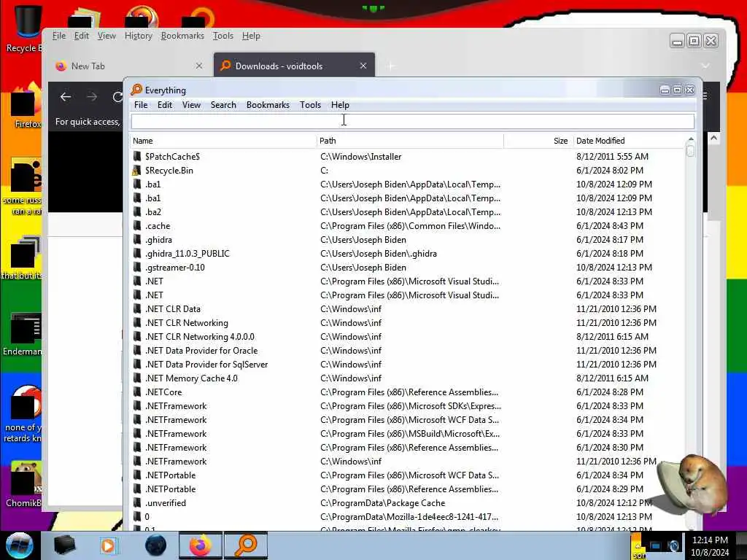
Task: Click date 8/12/2011 5:55 AM
Action: [612, 156]
